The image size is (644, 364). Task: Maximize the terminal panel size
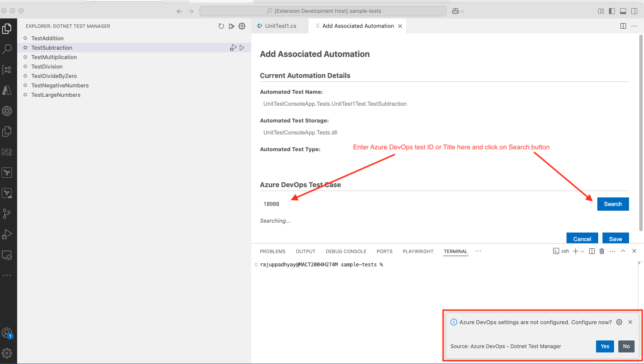click(623, 251)
